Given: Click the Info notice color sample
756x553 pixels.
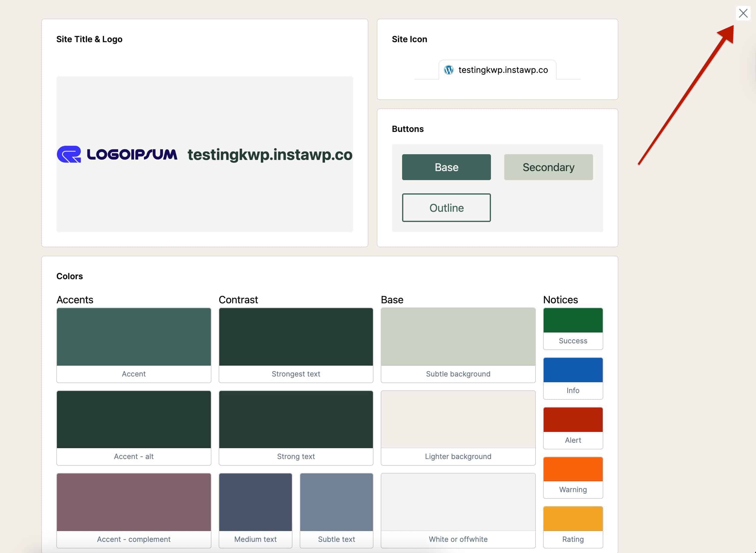Looking at the screenshot, I should tap(573, 370).
